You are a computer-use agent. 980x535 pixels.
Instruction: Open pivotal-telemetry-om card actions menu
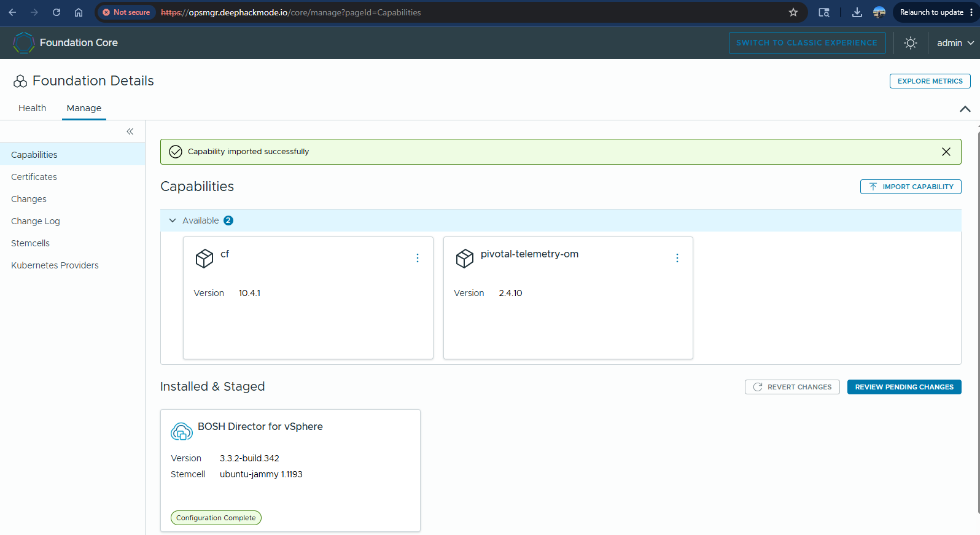(677, 258)
